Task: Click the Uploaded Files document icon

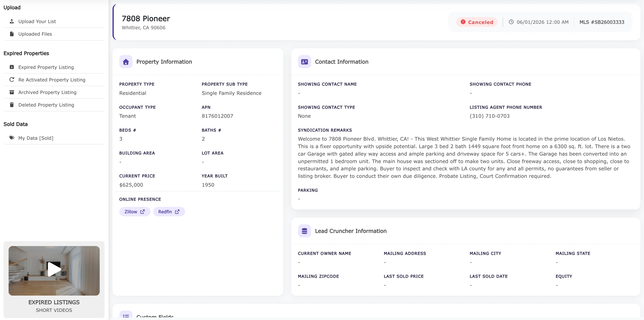Action: pos(12,34)
